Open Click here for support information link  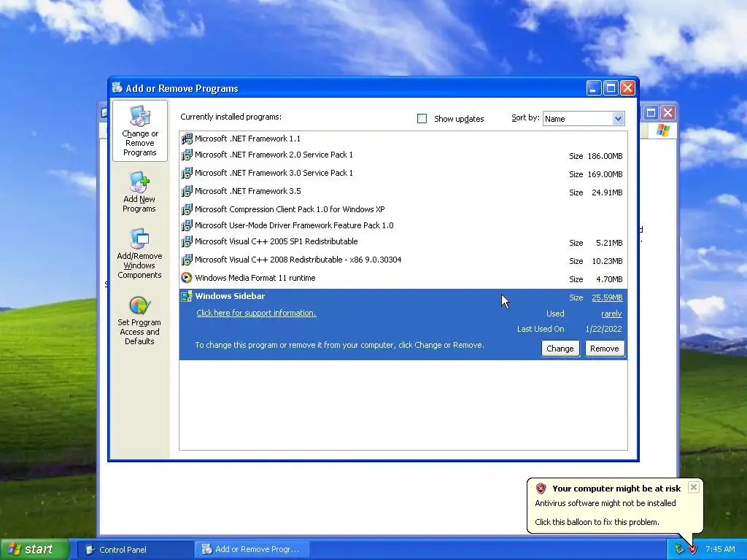(x=256, y=313)
